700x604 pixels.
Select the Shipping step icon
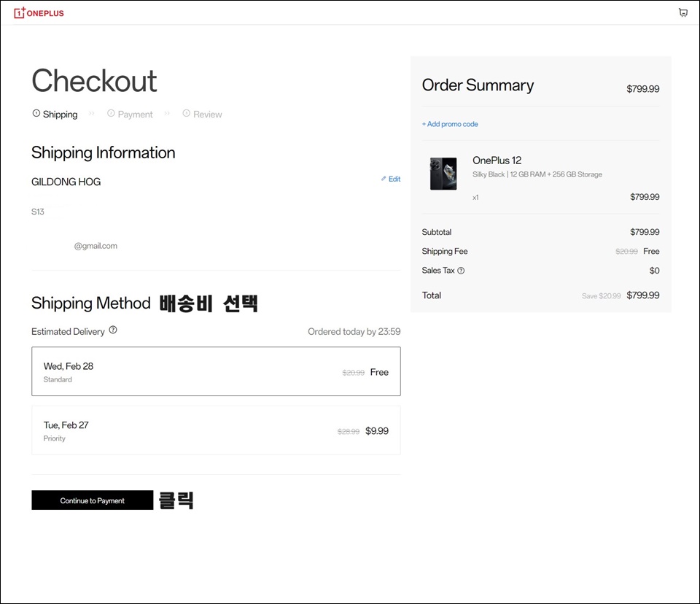click(36, 114)
